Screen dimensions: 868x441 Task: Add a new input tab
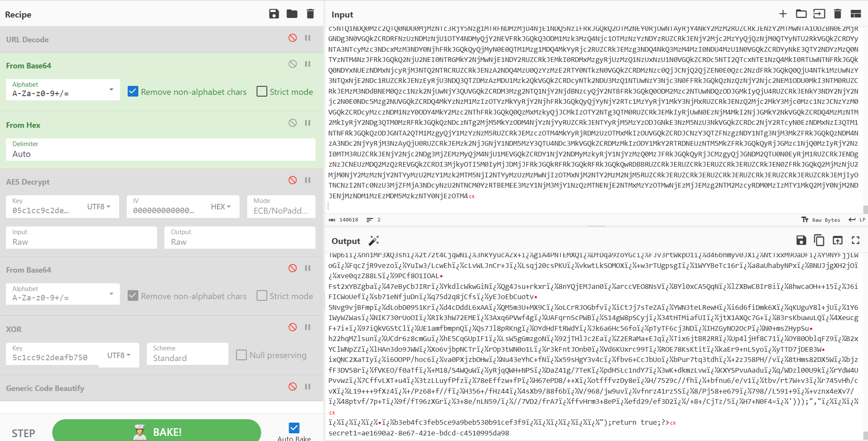point(783,14)
